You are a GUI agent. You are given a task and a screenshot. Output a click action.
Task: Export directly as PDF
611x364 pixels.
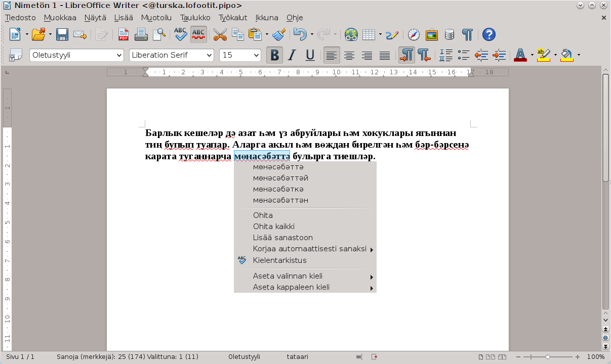(x=123, y=34)
